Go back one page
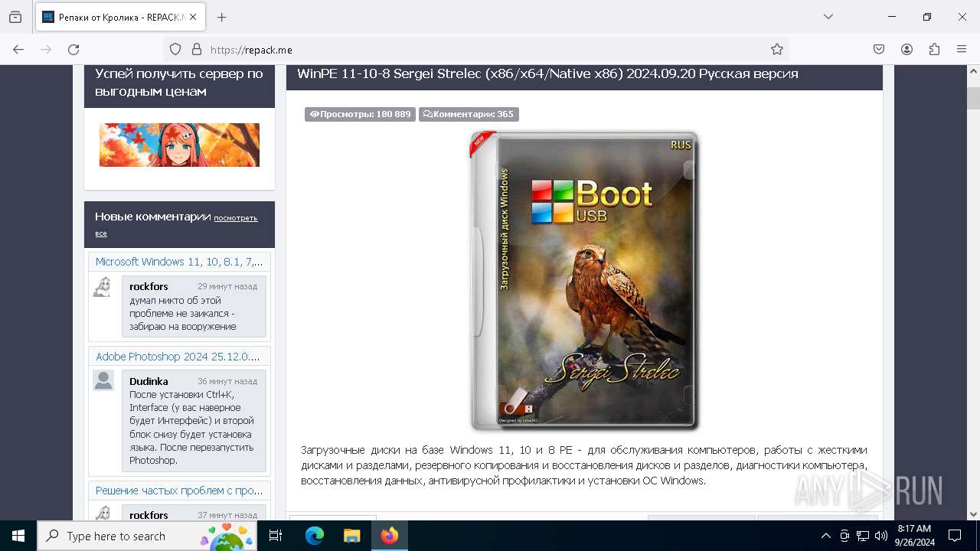Viewport: 980px width, 551px height. click(x=18, y=49)
